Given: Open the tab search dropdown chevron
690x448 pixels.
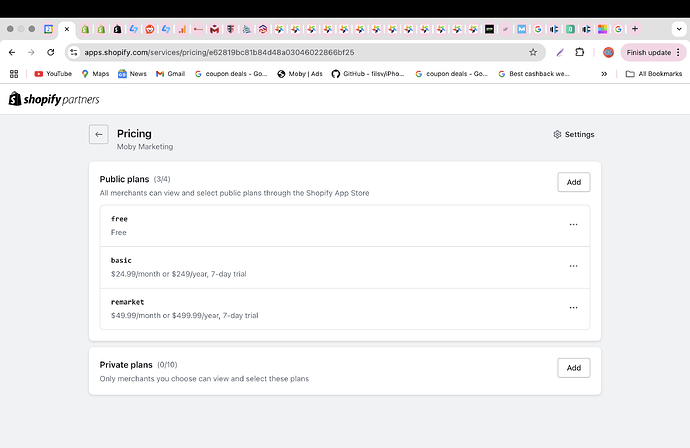Looking at the screenshot, I should coord(679,29).
